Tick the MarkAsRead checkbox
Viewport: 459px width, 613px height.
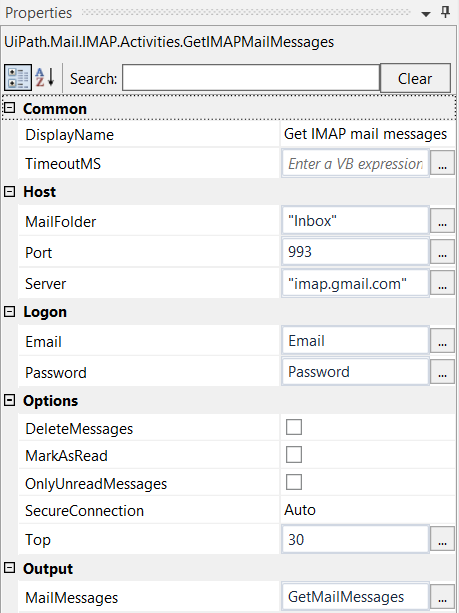click(294, 455)
